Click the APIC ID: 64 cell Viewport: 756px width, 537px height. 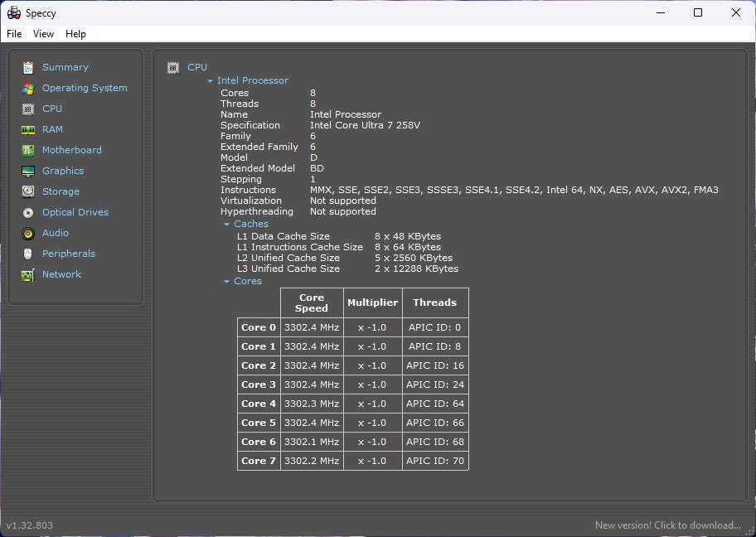(x=435, y=404)
